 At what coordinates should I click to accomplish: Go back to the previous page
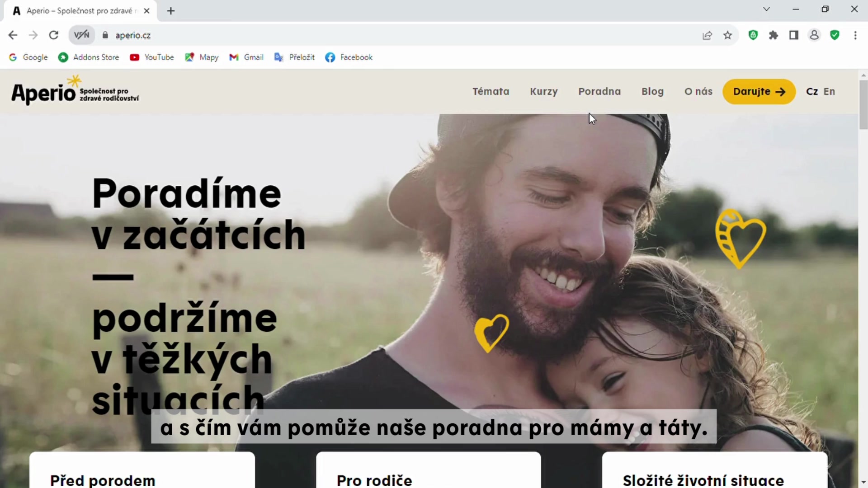(13, 35)
